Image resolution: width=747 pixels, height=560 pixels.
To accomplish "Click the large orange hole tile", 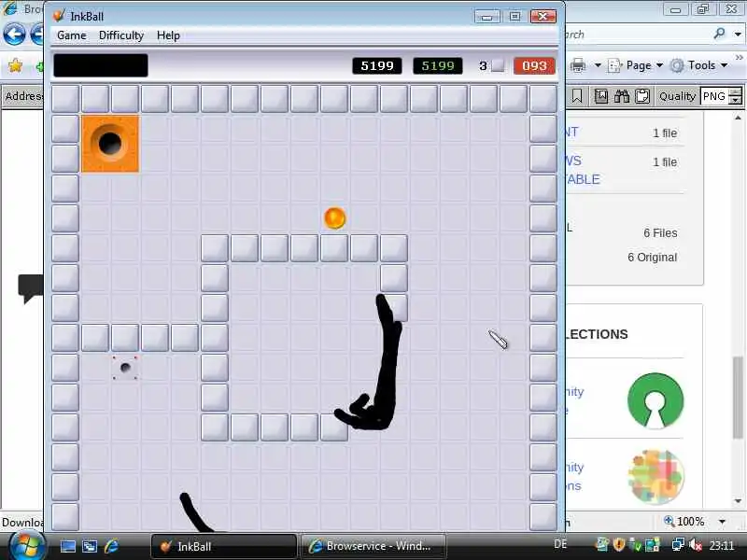I will tap(110, 144).
